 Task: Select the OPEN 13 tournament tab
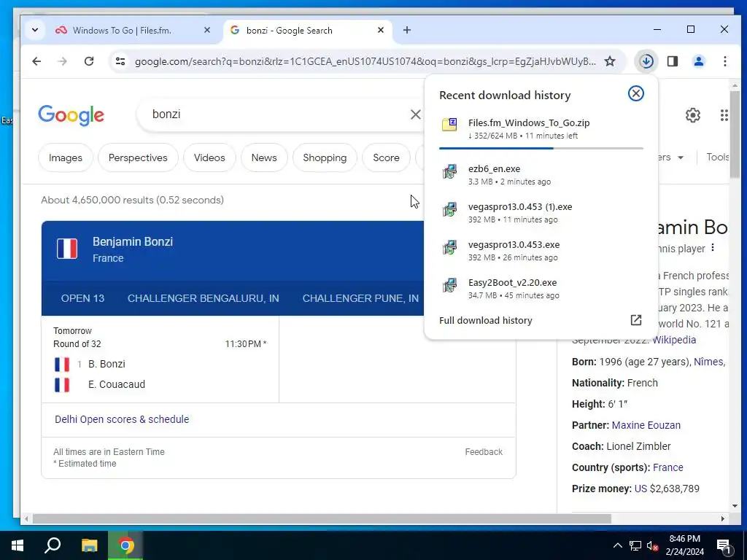point(82,298)
